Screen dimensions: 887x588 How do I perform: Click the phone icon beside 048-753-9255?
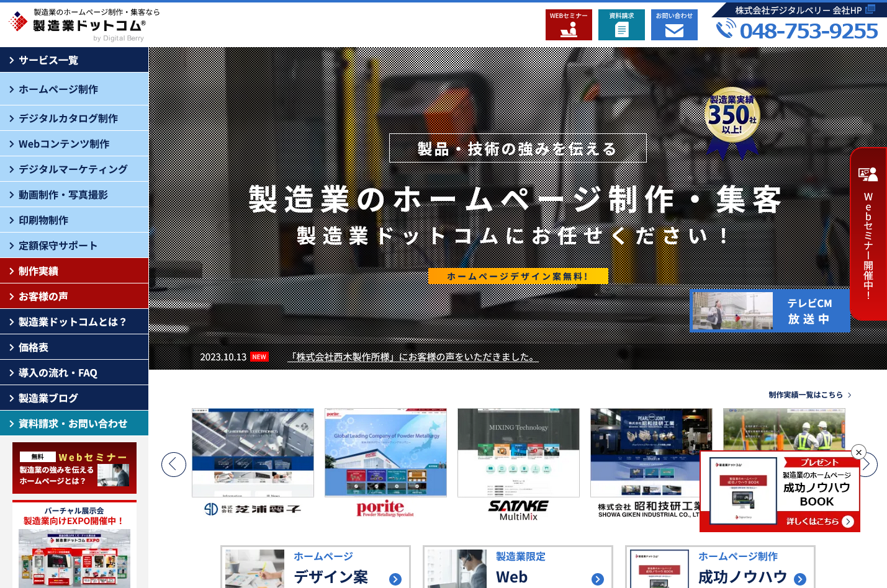click(724, 27)
